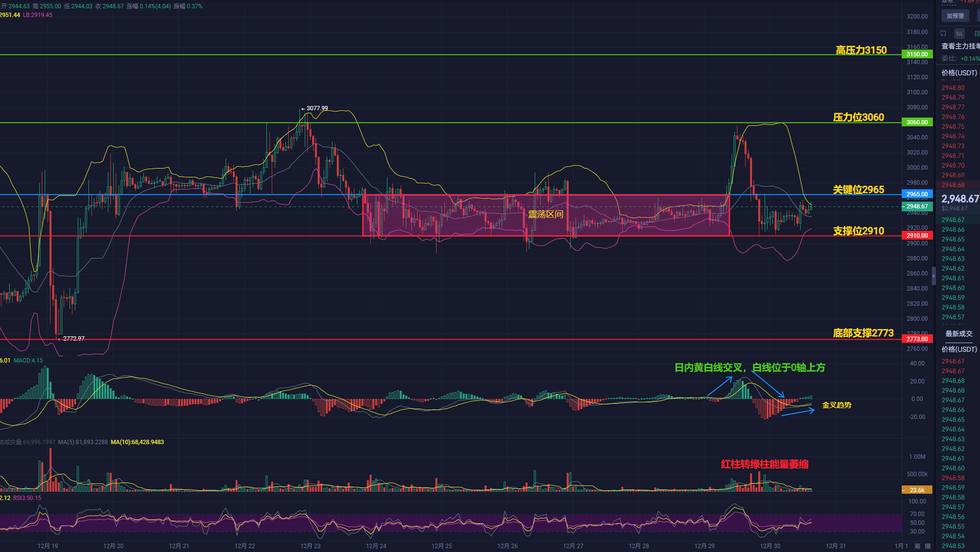Select the pink 震荡区间 rectangle drawing
The image size is (980, 552).
pos(545,215)
